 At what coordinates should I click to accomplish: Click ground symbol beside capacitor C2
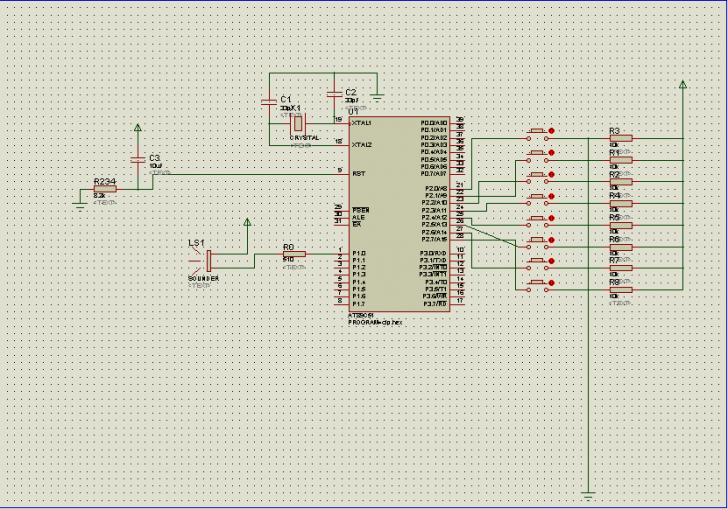coord(377,98)
